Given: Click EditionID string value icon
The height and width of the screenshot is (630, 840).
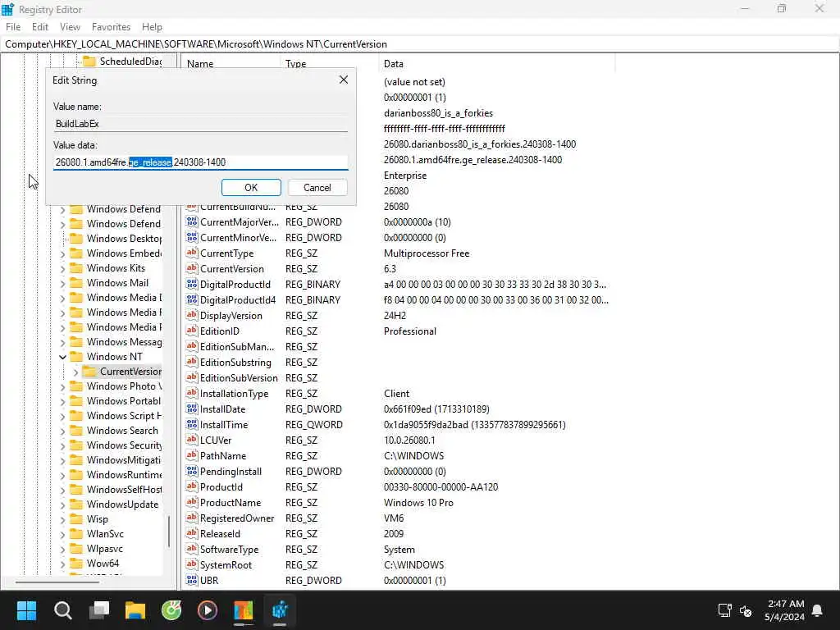Looking at the screenshot, I should click(192, 331).
